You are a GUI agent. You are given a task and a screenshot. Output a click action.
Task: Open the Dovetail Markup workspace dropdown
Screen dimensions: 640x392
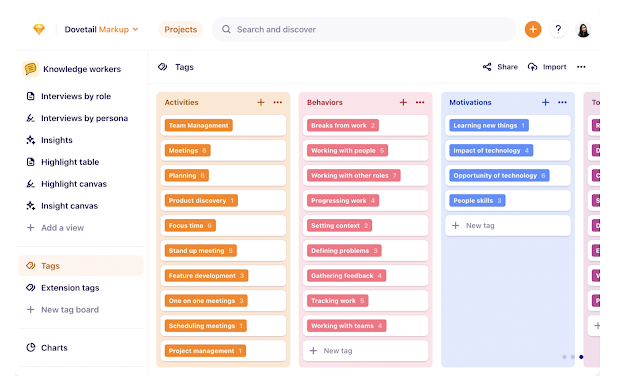[101, 29]
